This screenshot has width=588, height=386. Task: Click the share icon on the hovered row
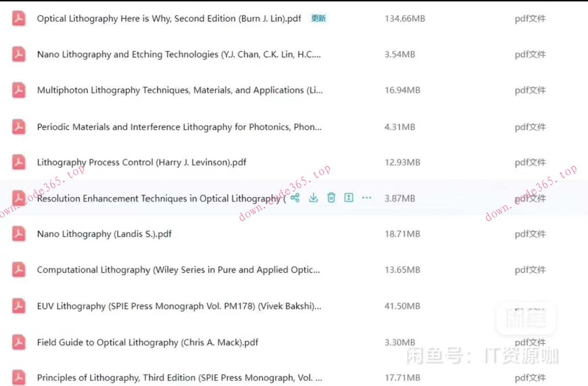(x=295, y=198)
